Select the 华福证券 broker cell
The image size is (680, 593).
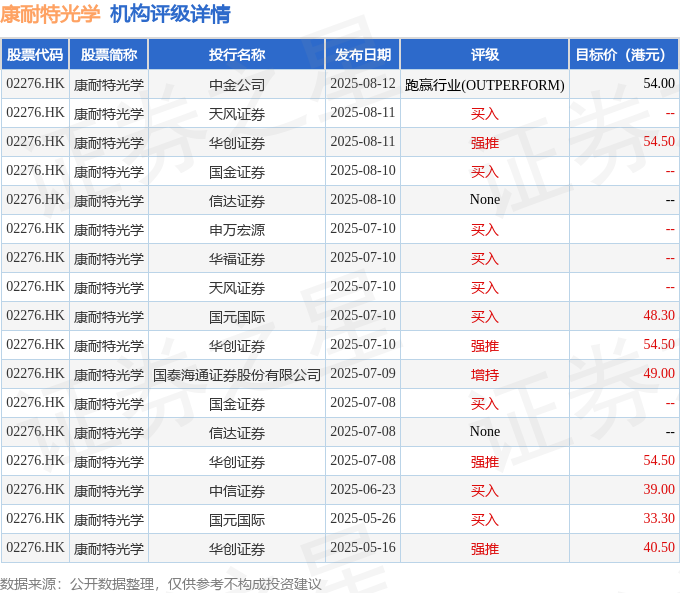pyautogui.click(x=237, y=259)
